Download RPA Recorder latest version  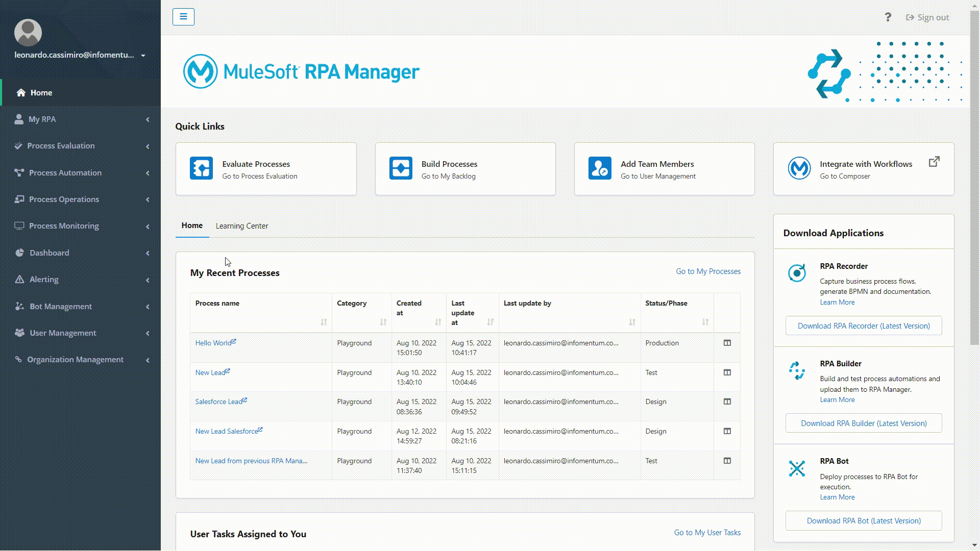tap(863, 325)
